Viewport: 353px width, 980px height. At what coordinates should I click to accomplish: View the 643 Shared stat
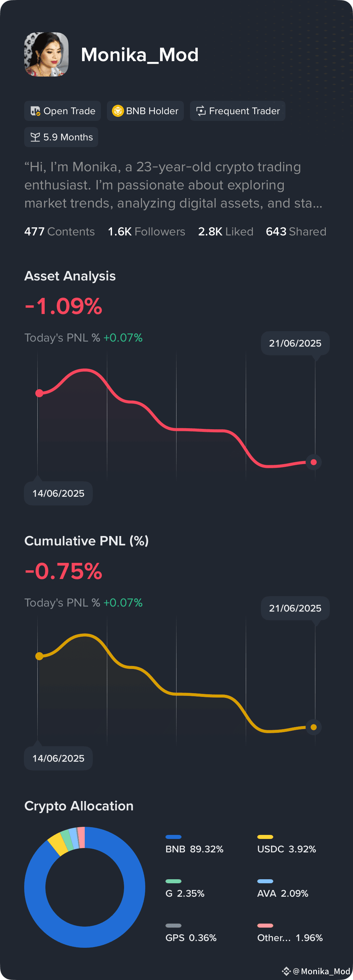pyautogui.click(x=296, y=232)
